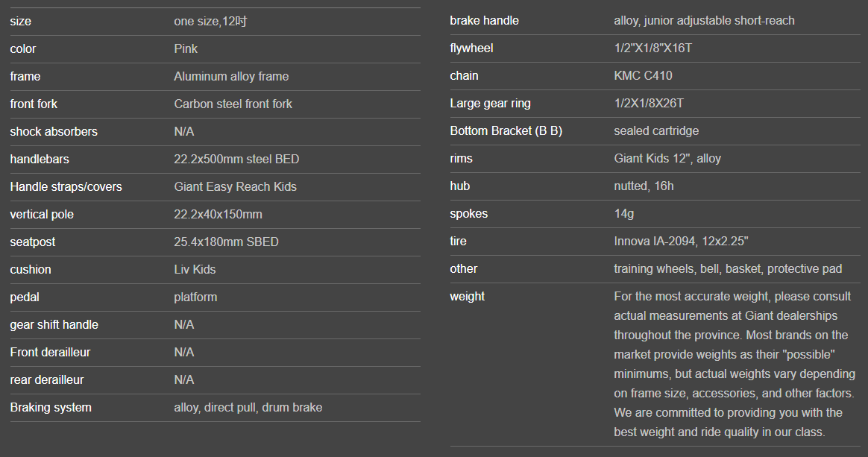Click the weight disclaimer paragraph
Image resolution: width=868 pixels, height=457 pixels.
tap(734, 364)
